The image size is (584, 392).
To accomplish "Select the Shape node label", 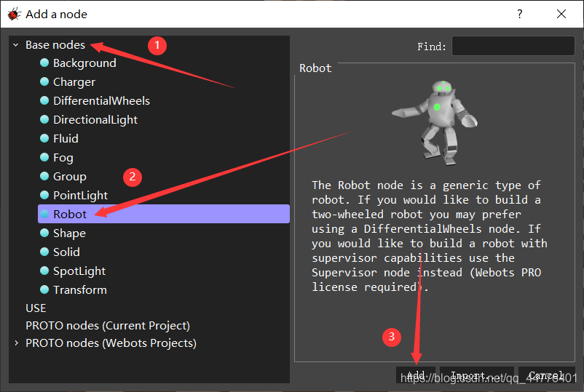I will coord(69,233).
